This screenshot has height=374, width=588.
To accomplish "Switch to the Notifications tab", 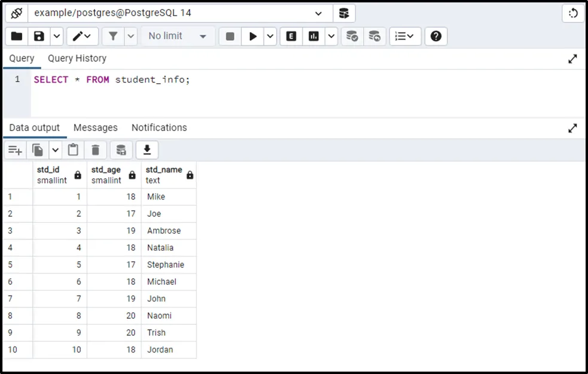I will click(x=159, y=127).
